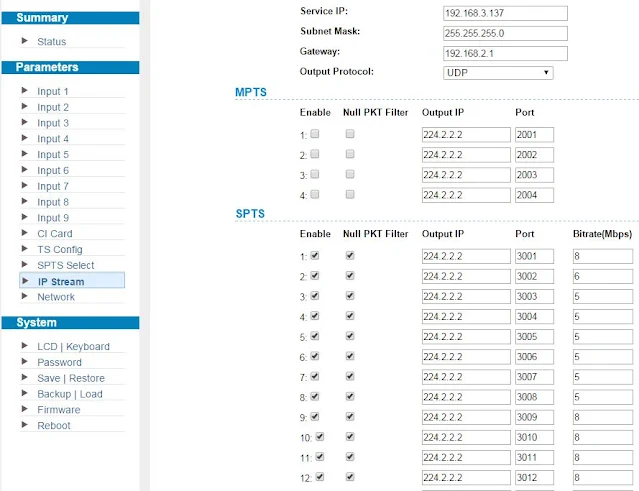This screenshot has width=639, height=491.
Task: Open the SPTS Select page
Action: coord(66,265)
